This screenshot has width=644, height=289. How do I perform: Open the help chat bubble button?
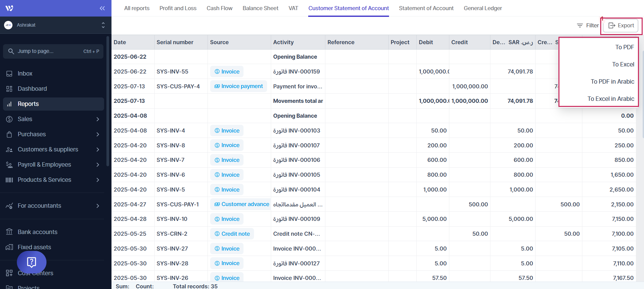32,262
